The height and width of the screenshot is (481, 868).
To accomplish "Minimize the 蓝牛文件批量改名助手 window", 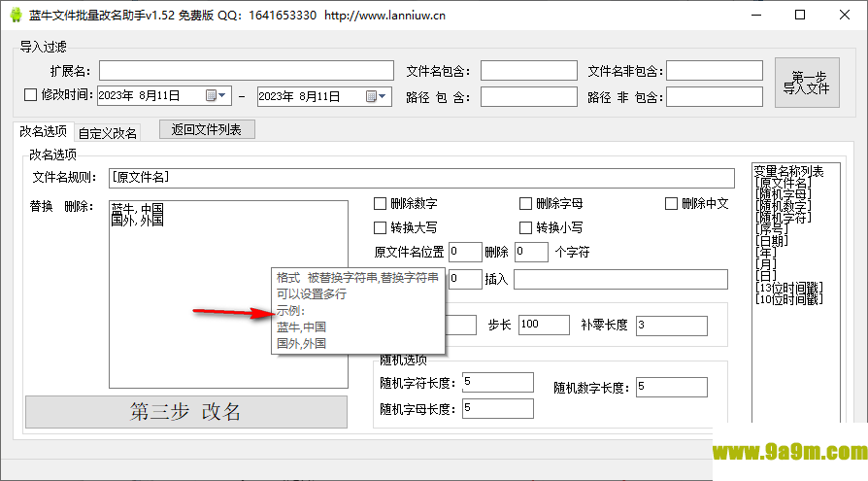I will click(x=756, y=15).
